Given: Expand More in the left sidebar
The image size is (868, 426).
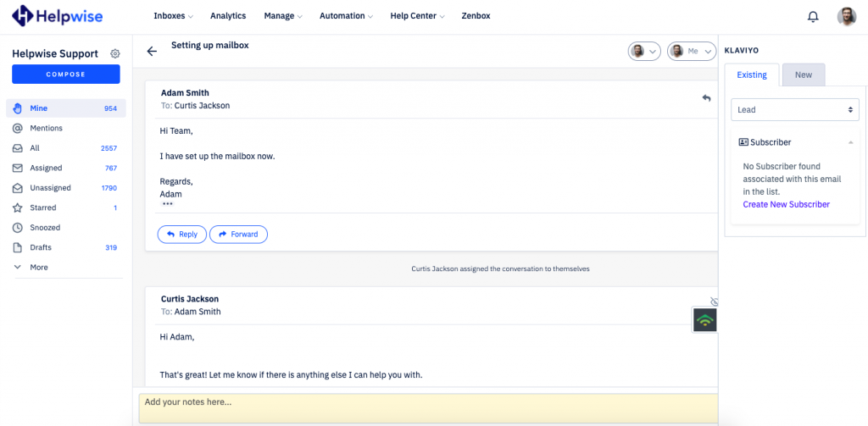Looking at the screenshot, I should coord(38,268).
